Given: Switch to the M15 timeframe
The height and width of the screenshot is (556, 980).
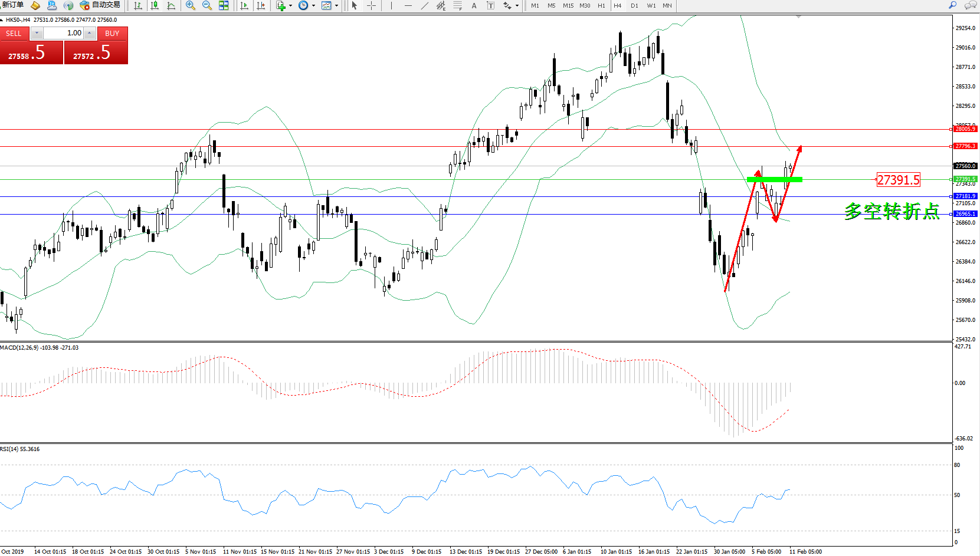Looking at the screenshot, I should (568, 5).
